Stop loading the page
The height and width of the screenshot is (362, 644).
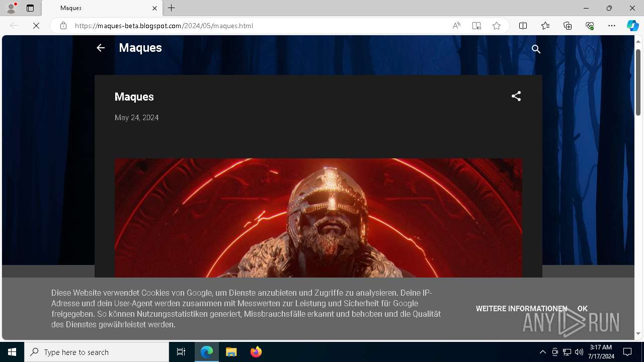[36, 26]
